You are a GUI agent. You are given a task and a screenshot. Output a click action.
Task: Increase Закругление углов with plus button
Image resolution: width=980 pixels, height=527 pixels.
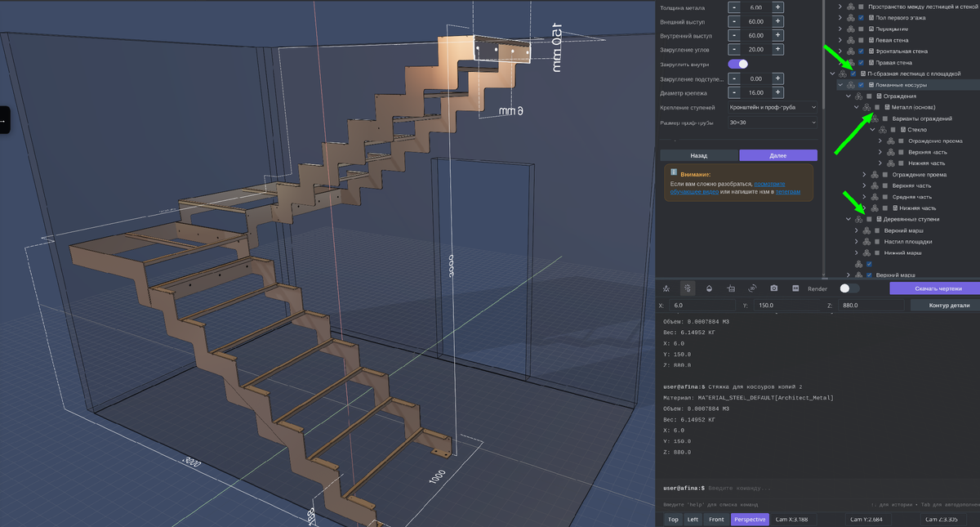777,50
